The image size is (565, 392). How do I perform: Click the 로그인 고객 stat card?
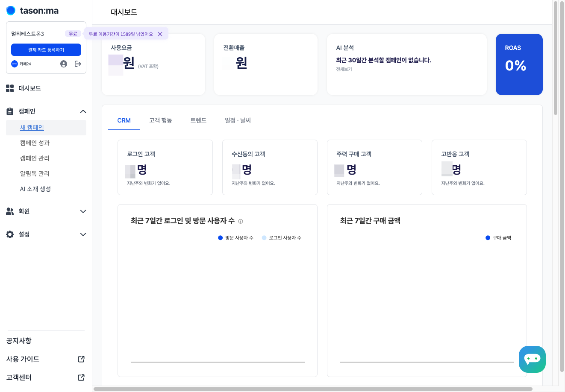click(x=165, y=167)
